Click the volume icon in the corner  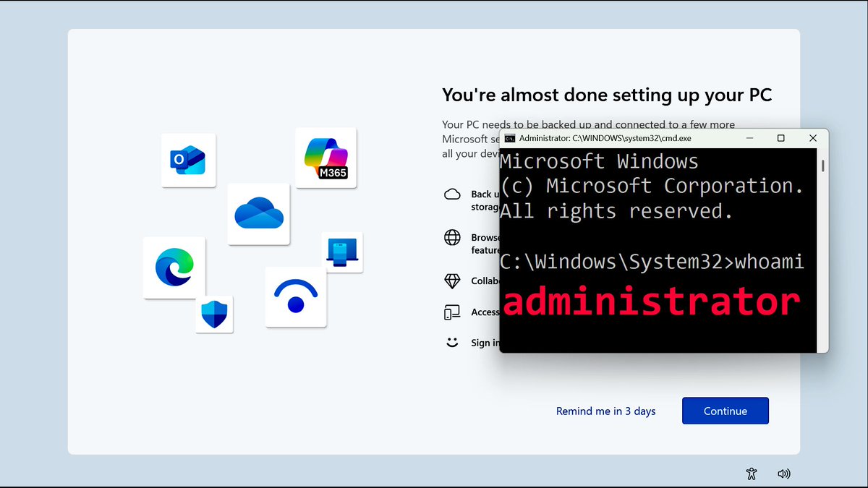tap(784, 474)
